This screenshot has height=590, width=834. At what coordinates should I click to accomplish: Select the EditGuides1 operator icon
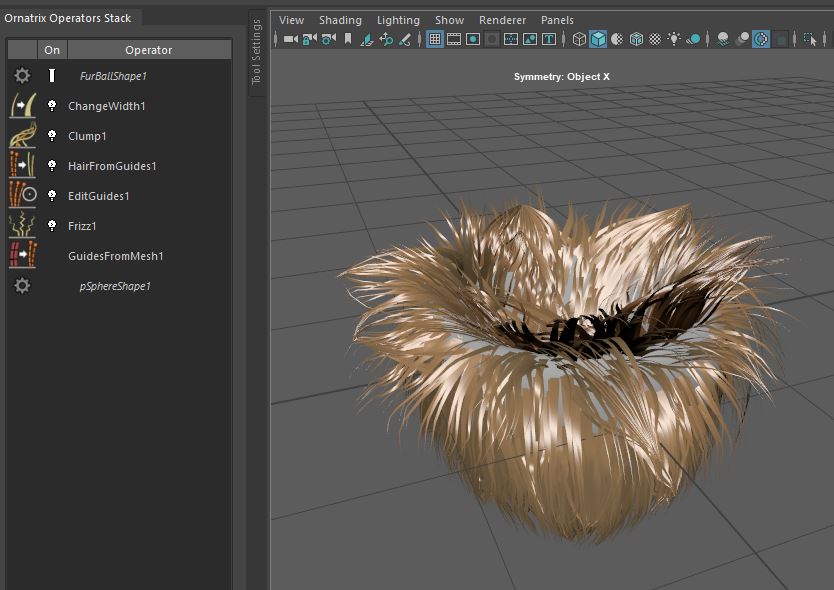[x=22, y=196]
